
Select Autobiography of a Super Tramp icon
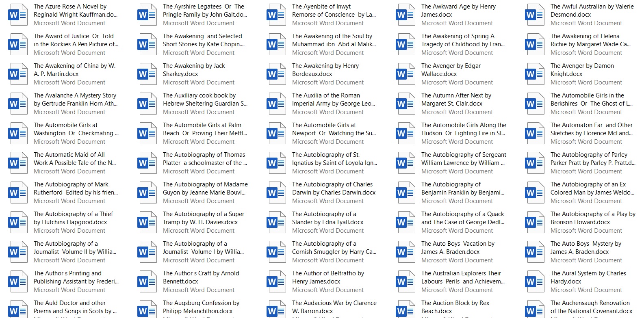[x=147, y=223]
